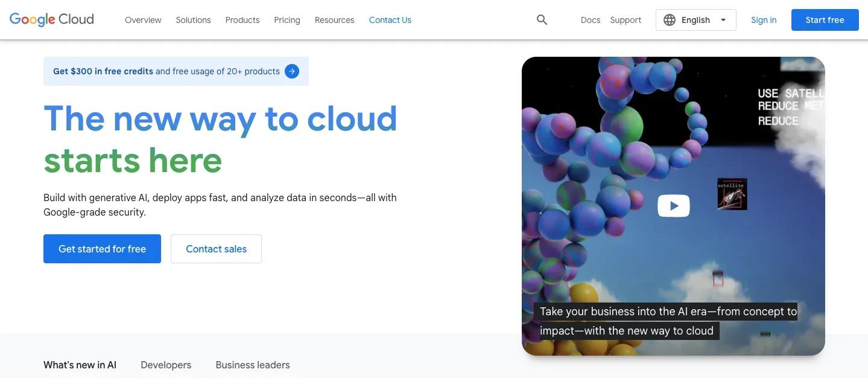Click the Contact sales button
This screenshot has width=868, height=378.
[x=216, y=249]
